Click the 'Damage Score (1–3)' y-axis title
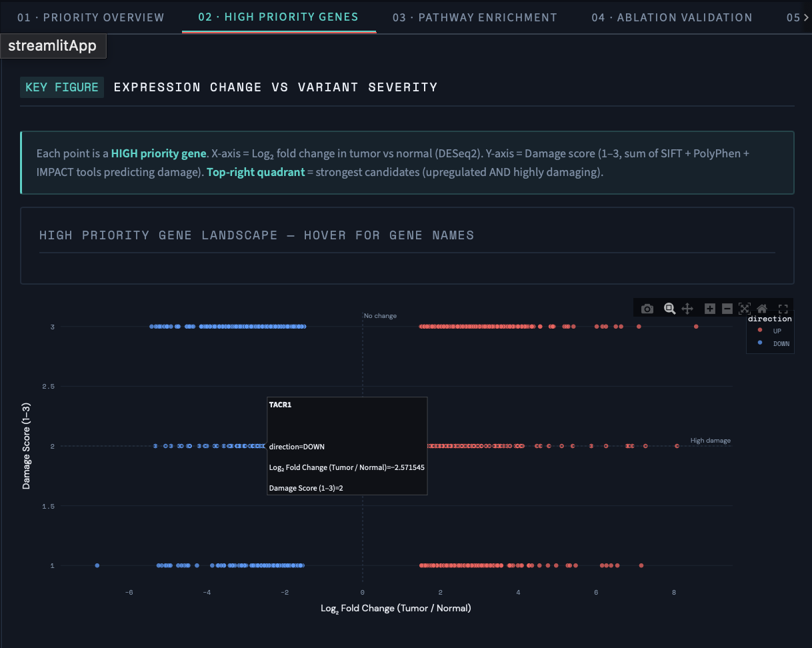 pyautogui.click(x=27, y=446)
